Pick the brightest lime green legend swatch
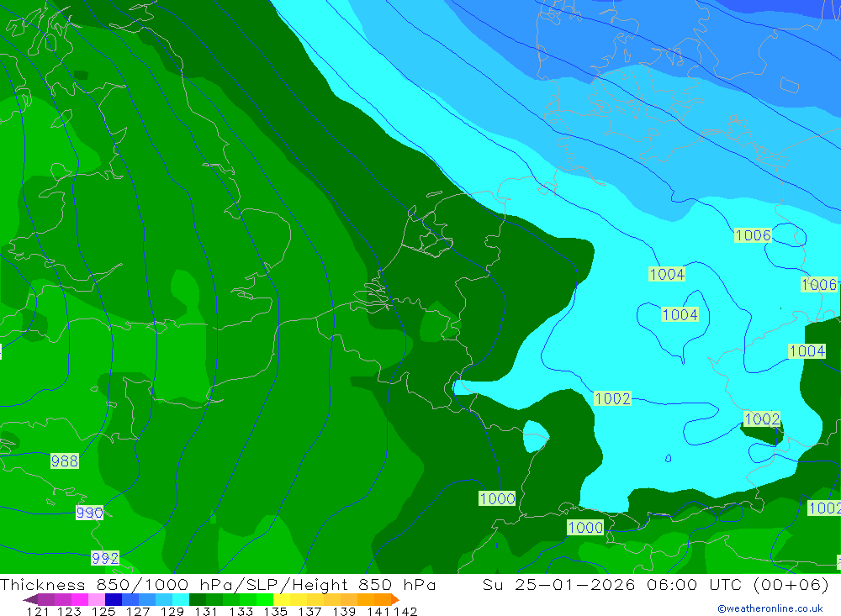The height and width of the screenshot is (616, 841). click(265, 599)
